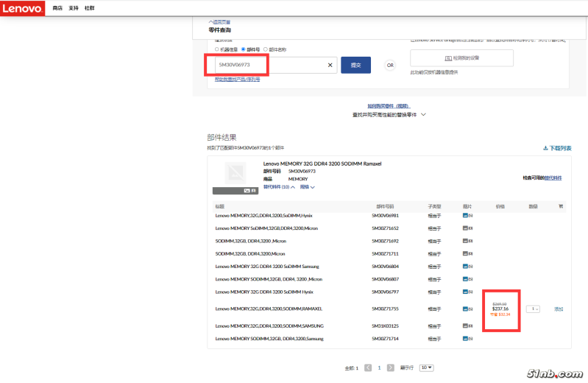
Task: Open the image icon for part 5M30V06981
Action: [467, 216]
